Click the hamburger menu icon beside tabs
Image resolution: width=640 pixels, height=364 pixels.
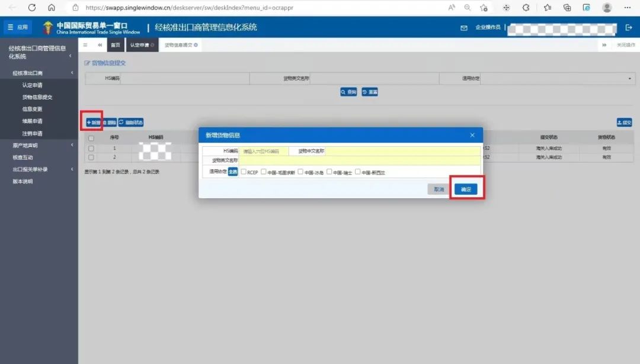point(85,45)
